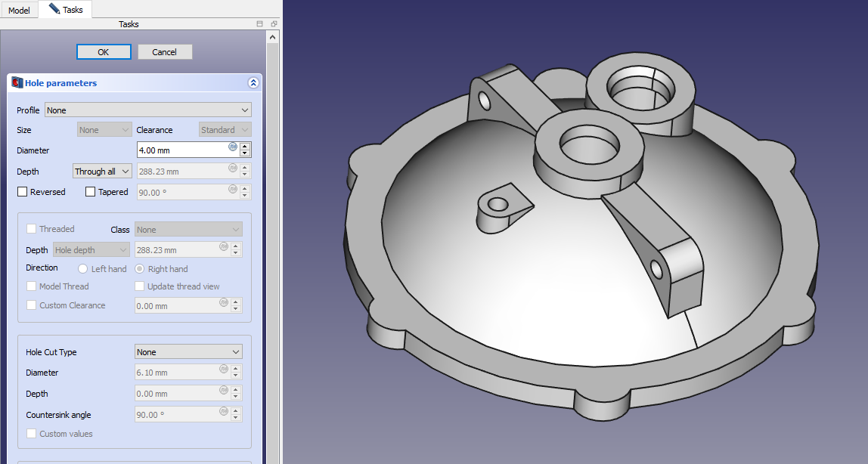Enable the Reversed checkbox
The height and width of the screenshot is (464, 868).
[x=23, y=192]
